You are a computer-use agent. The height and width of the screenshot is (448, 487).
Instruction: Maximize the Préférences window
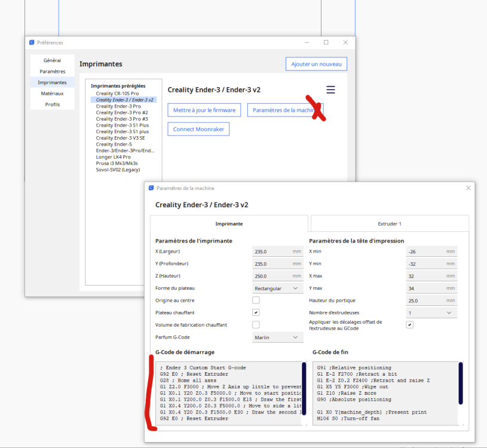coord(326,42)
